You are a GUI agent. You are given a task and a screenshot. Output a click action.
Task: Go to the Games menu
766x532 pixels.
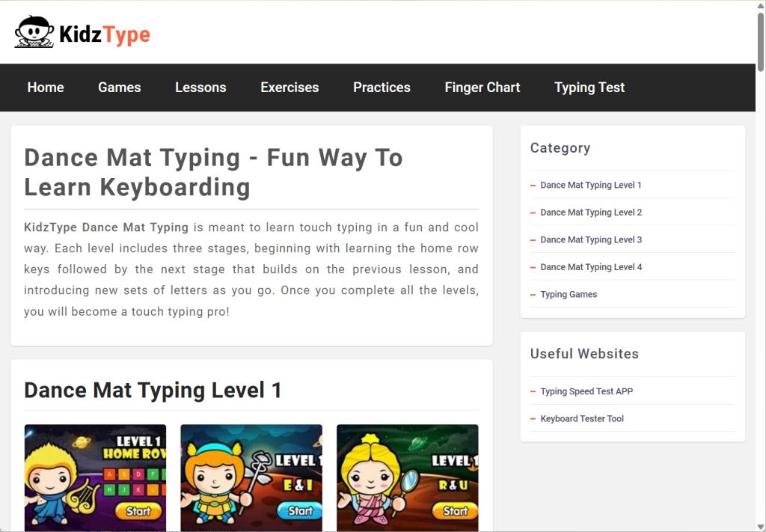pyautogui.click(x=119, y=88)
